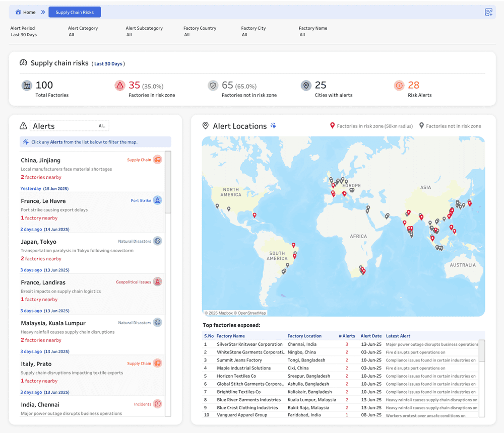Select the Supply Chain Risks breadcrumb tab

click(75, 12)
